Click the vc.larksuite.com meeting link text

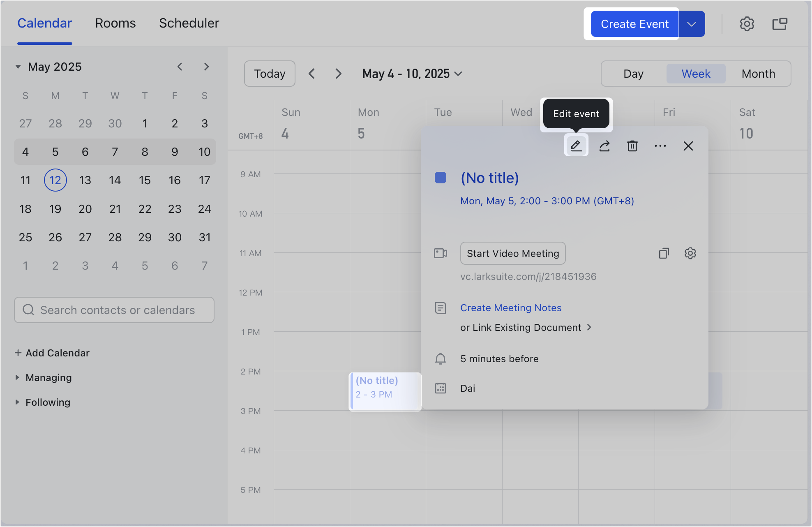(528, 277)
